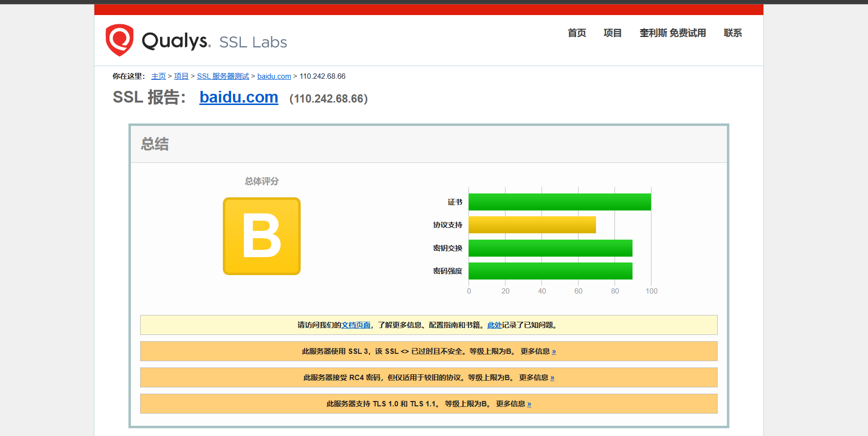Click the Qualys shield logo icon
The height and width of the screenshot is (436, 868).
coord(119,40)
